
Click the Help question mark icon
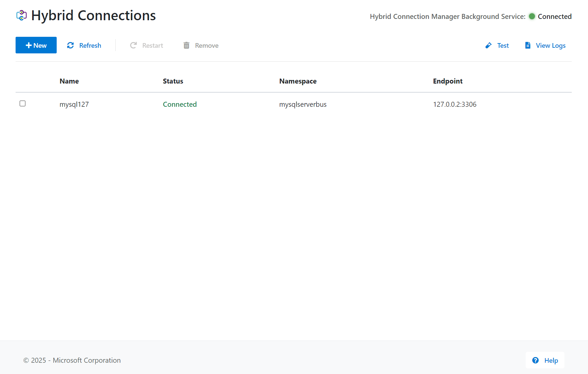coord(535,360)
